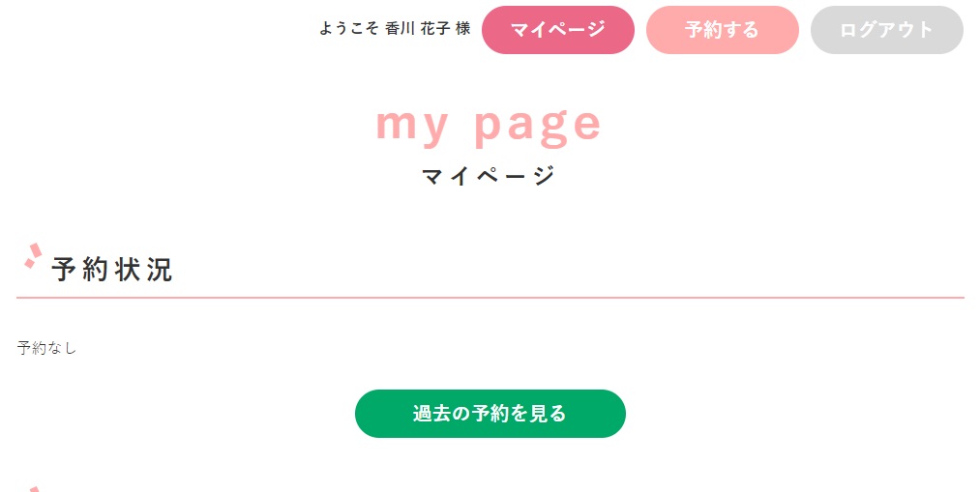Click the pink divider line under 予約状況
The height and width of the screenshot is (492, 980).
[490, 298]
